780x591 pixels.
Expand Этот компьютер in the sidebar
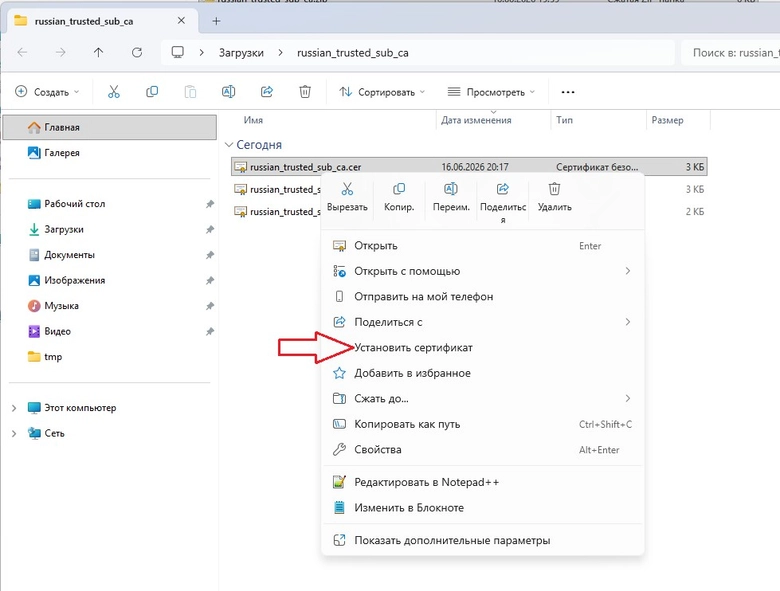14,408
